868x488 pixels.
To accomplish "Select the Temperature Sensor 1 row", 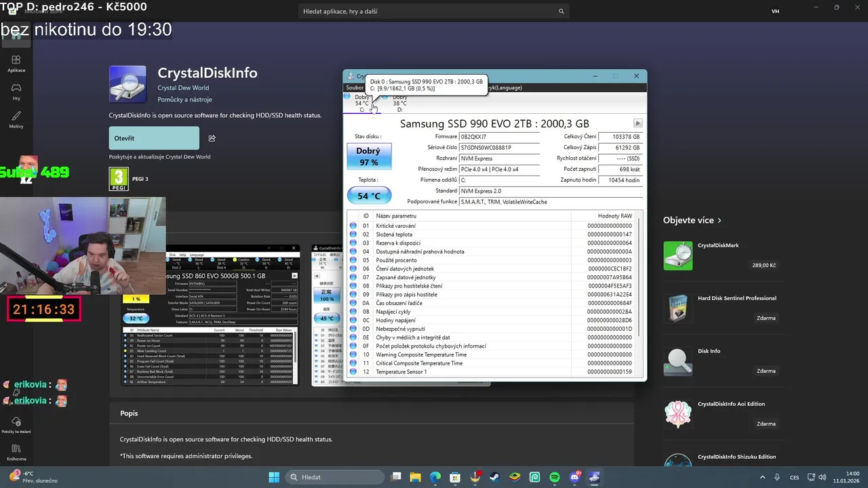I will [x=490, y=371].
